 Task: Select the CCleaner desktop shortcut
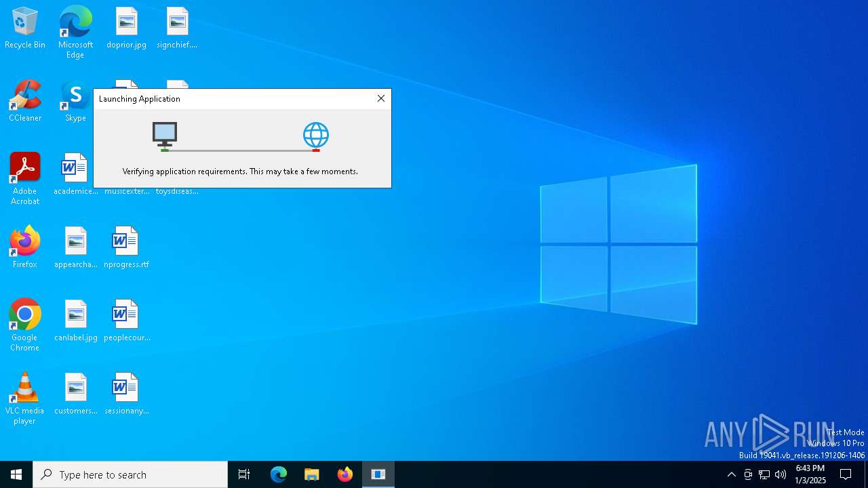(25, 102)
